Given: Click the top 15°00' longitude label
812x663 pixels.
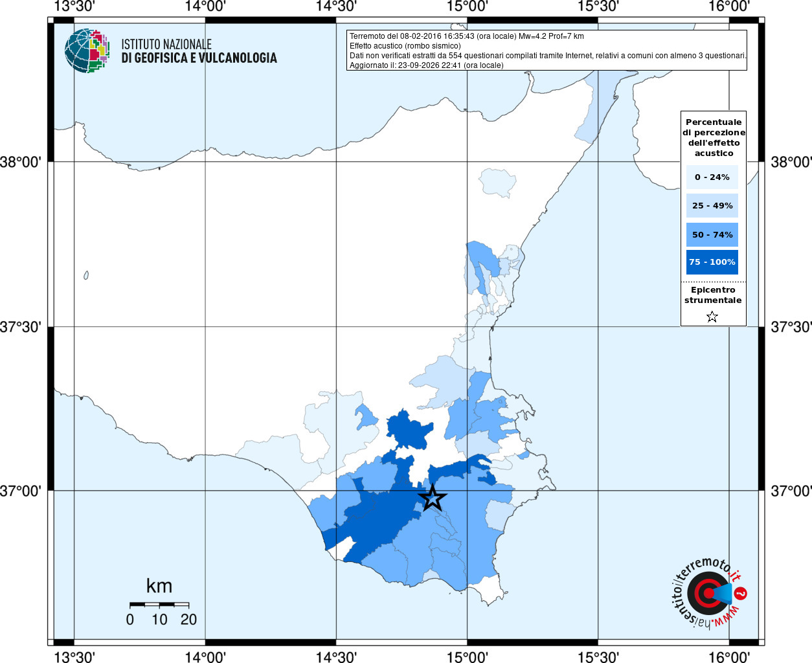Looking at the screenshot, I should click(x=468, y=6).
